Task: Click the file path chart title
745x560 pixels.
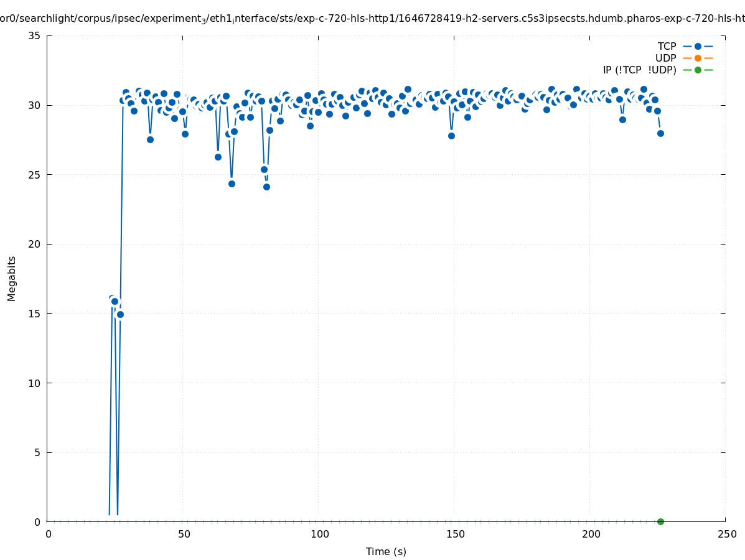Action: [x=372, y=19]
